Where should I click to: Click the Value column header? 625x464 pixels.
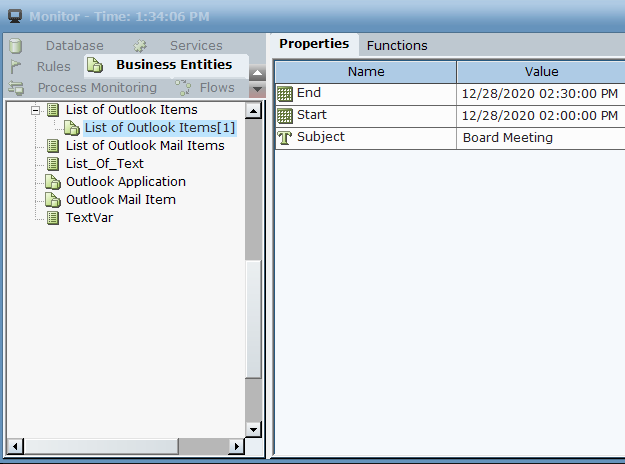tap(541, 72)
